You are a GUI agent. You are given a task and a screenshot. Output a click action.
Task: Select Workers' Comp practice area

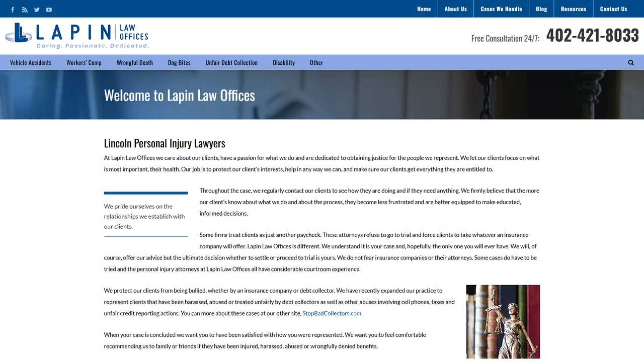[x=84, y=62]
